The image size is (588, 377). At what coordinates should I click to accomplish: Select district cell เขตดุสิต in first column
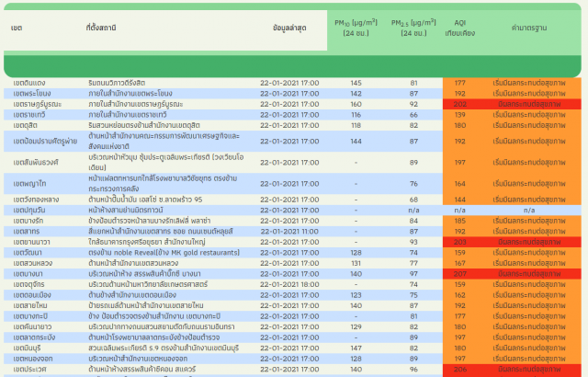[x=25, y=125]
